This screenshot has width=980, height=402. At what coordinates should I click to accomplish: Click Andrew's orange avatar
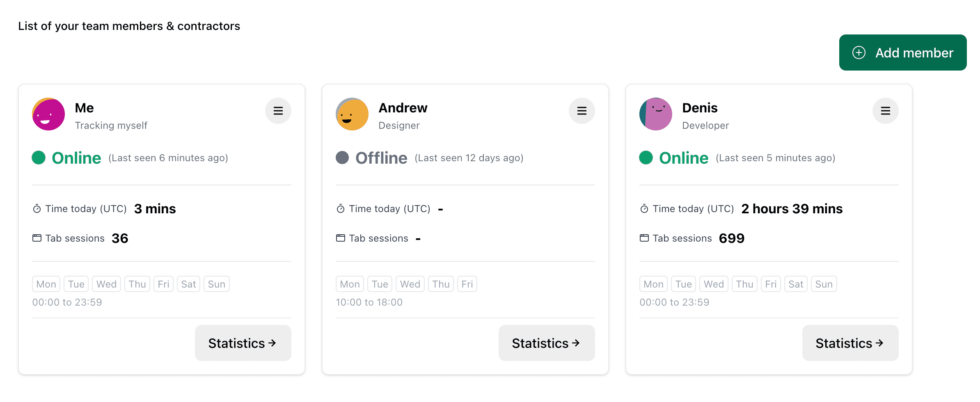[x=352, y=114]
